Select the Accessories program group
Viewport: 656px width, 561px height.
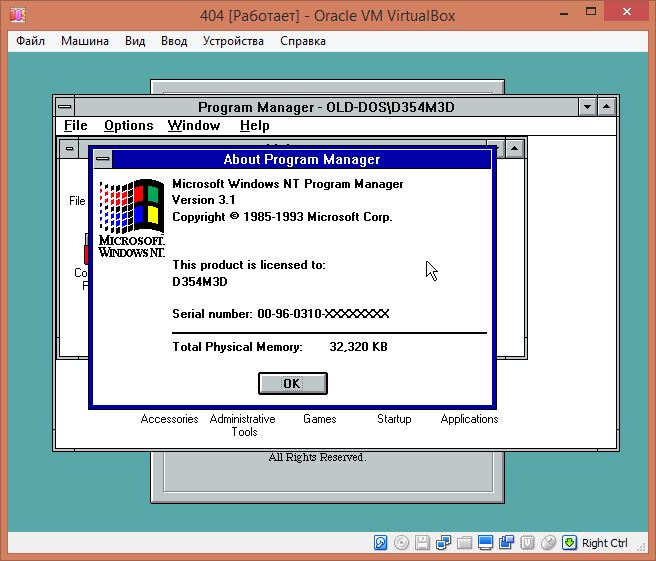169,419
